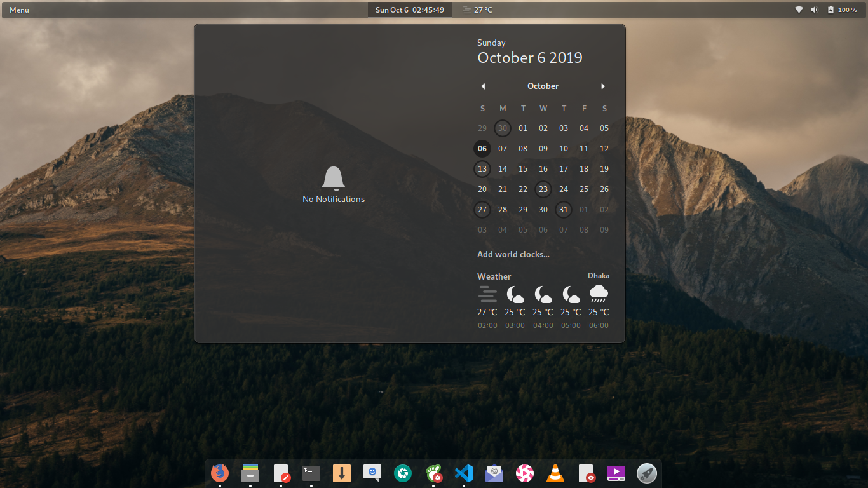Go to next month in calendar
This screenshot has height=488, width=868.
(x=603, y=86)
